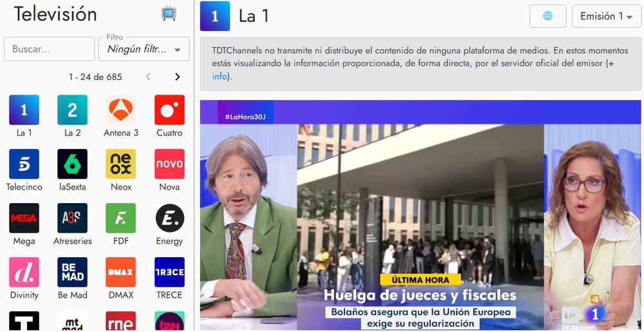Image resolution: width=644 pixels, height=332 pixels.
Task: Follow the info link in the notice
Action: (220, 77)
